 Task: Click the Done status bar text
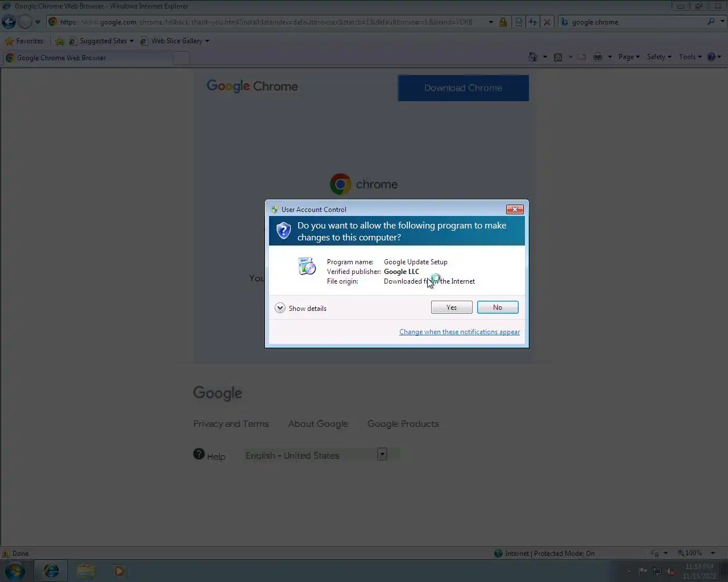(20, 554)
